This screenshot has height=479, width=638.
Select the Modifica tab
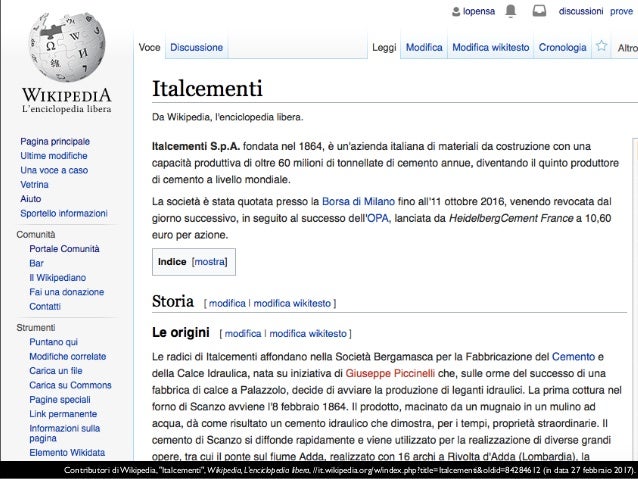pos(424,47)
